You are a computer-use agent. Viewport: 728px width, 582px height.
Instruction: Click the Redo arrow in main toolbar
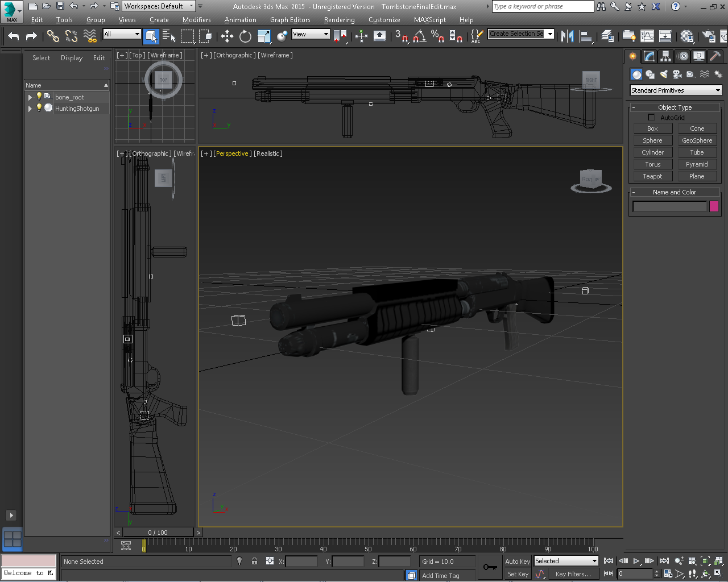31,36
